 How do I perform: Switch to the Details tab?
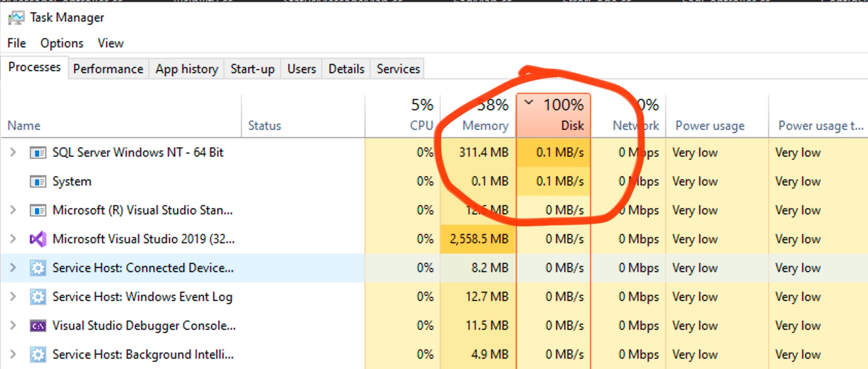346,69
